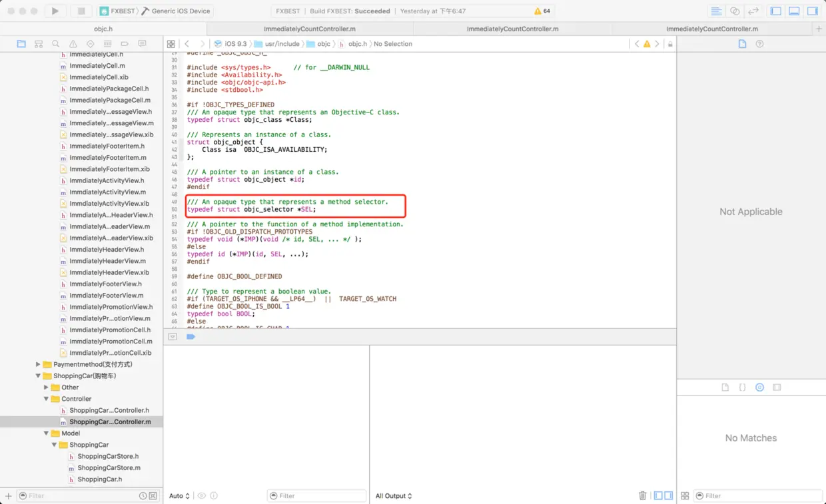Open the All Output dropdown
Viewport: 826px width, 504px height.
(x=394, y=496)
